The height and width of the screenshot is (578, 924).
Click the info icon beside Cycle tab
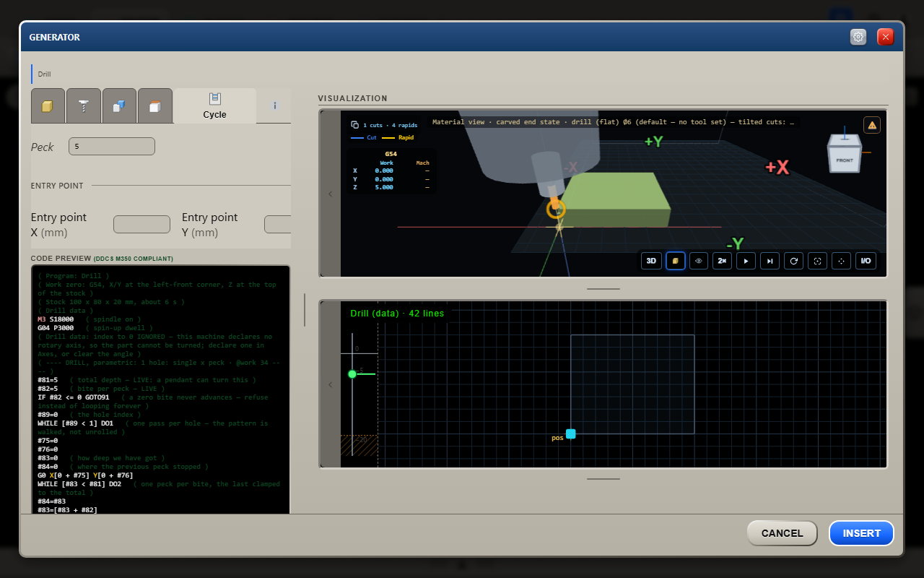(x=275, y=105)
